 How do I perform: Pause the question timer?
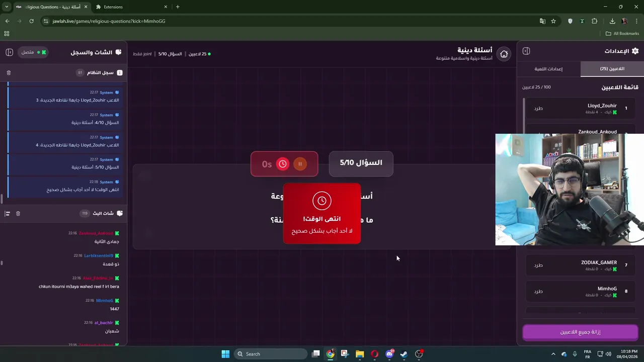click(300, 164)
